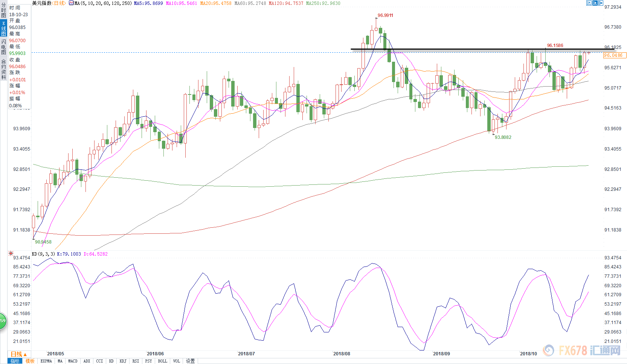This screenshot has width=627, height=364.
Task: Click the rightmost chart-range arrow icon
Action: click(601, 3)
